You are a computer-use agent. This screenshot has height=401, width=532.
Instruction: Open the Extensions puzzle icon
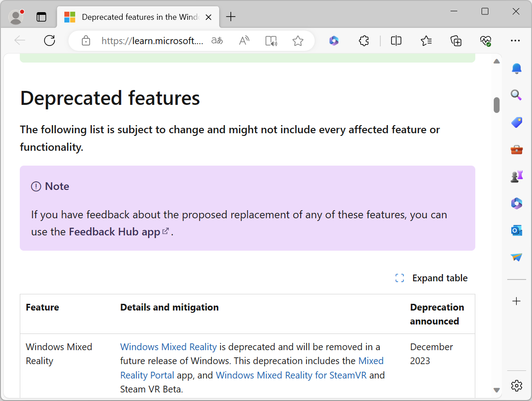(364, 41)
